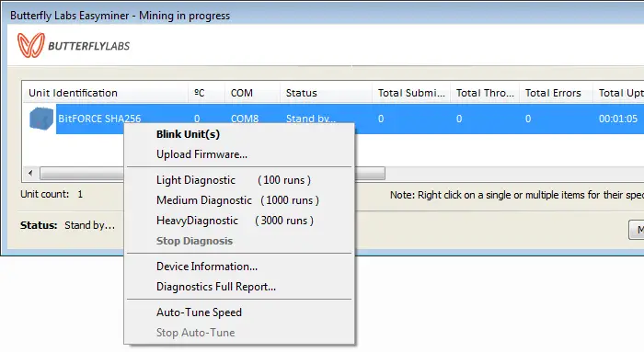The width and height of the screenshot is (644, 352).
Task: Click the ºC temperature column header
Action: click(207, 93)
